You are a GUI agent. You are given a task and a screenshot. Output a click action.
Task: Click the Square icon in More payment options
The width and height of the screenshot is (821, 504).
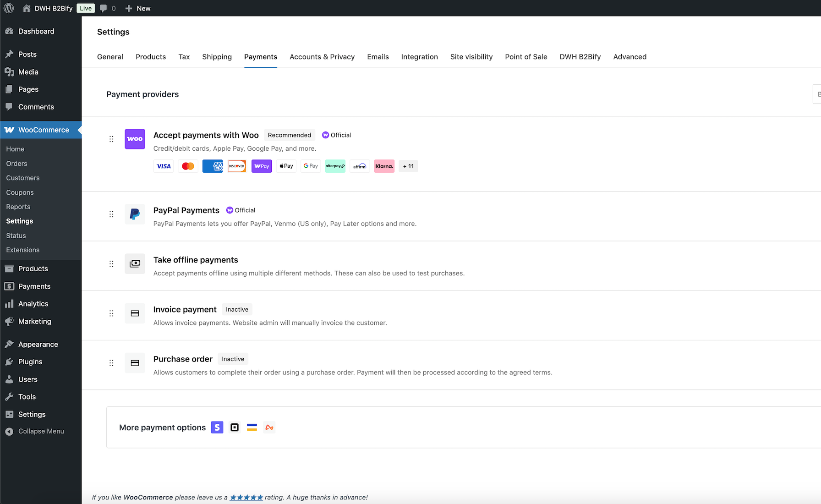[x=235, y=427]
